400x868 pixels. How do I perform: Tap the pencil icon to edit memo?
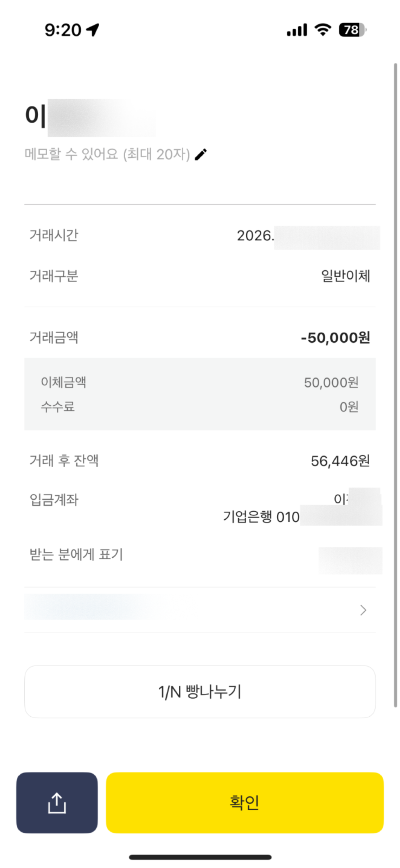(201, 154)
